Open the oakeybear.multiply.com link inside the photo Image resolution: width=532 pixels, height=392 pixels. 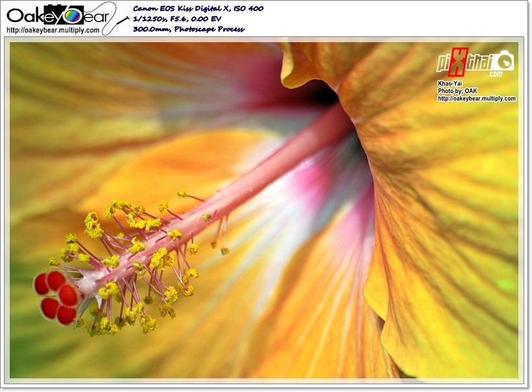click(x=477, y=99)
